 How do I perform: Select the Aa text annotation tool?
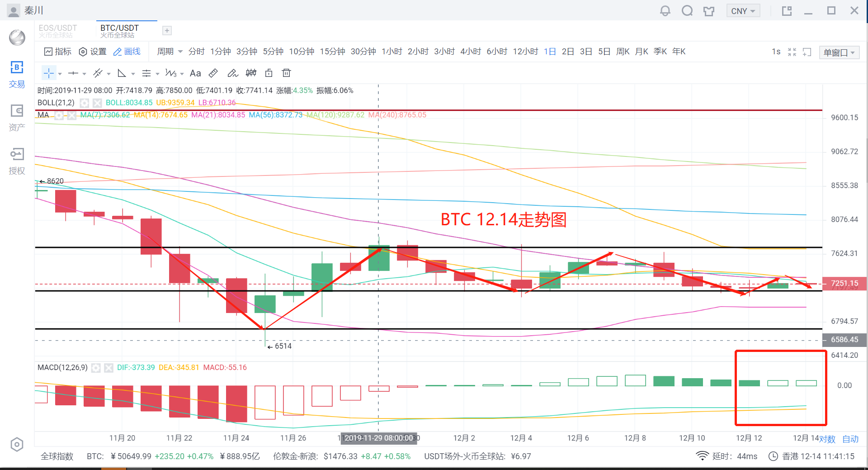[x=195, y=73]
